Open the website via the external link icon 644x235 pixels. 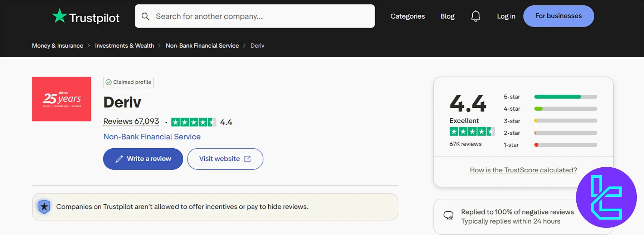tap(248, 159)
